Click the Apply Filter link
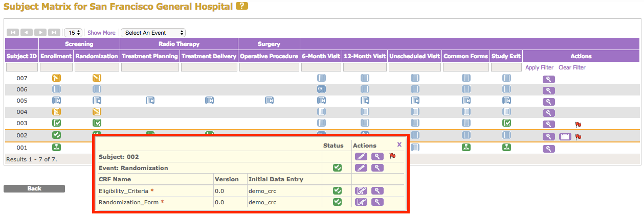 pyautogui.click(x=539, y=67)
